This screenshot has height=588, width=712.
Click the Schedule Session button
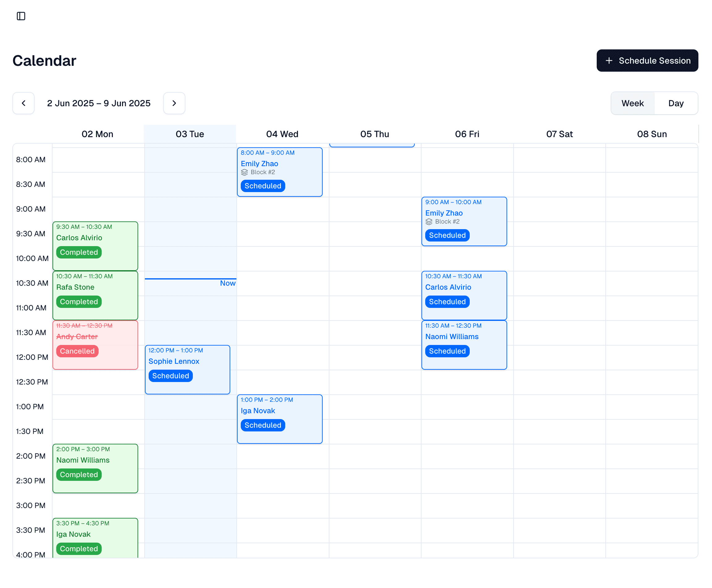(x=647, y=60)
